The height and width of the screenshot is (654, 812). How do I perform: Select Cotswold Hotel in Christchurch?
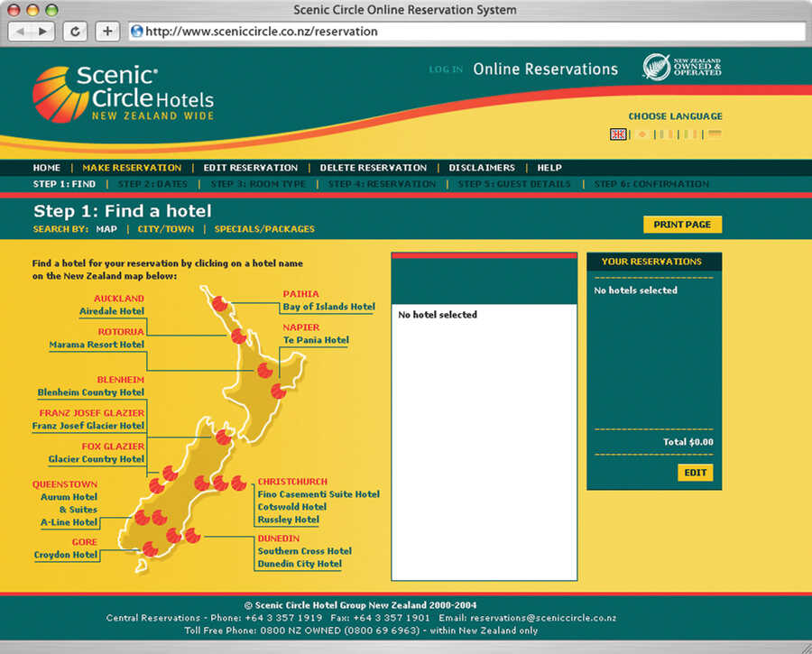[x=292, y=507]
